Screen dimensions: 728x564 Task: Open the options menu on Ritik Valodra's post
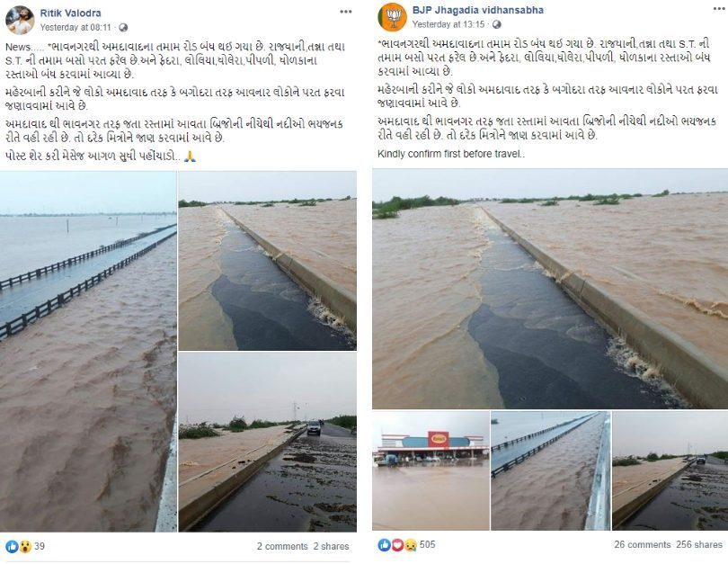pyautogui.click(x=346, y=12)
